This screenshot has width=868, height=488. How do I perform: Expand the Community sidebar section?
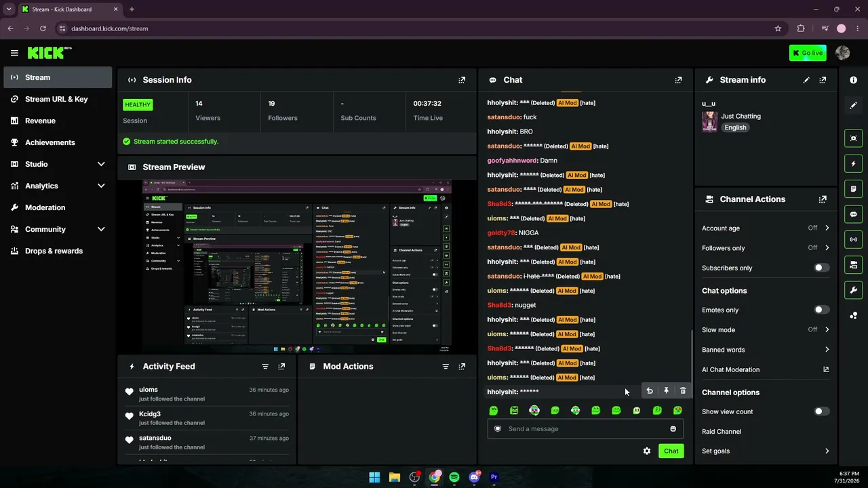point(101,229)
